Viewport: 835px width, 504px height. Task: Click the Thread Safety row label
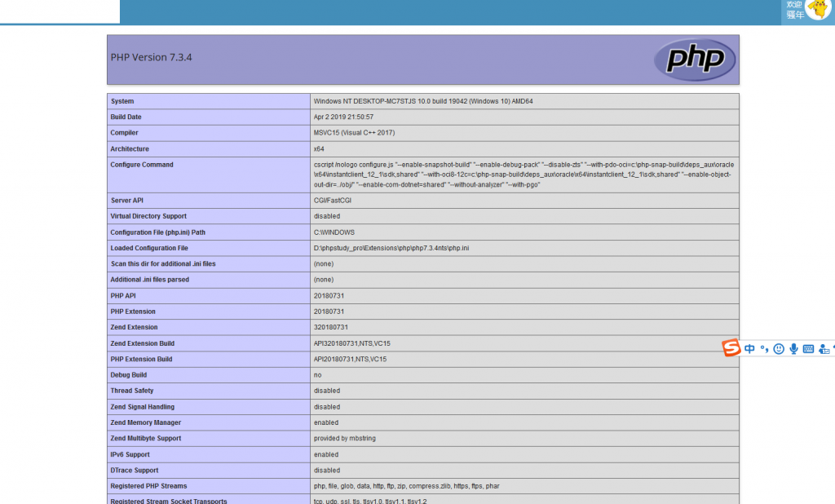pos(132,391)
